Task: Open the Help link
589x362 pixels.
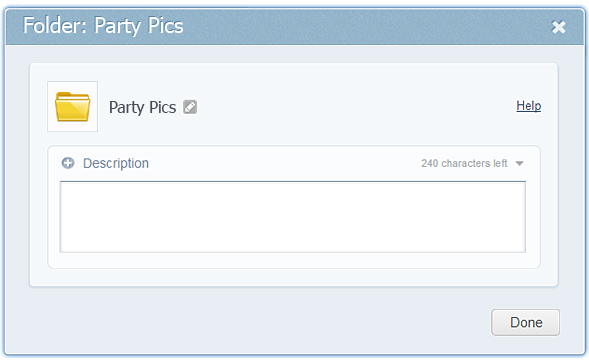Action: (529, 106)
